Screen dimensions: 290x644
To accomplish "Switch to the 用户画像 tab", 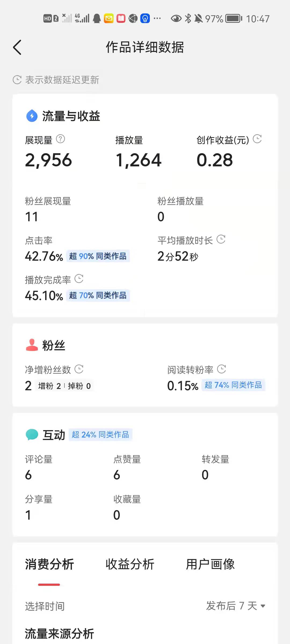I will pos(211,564).
